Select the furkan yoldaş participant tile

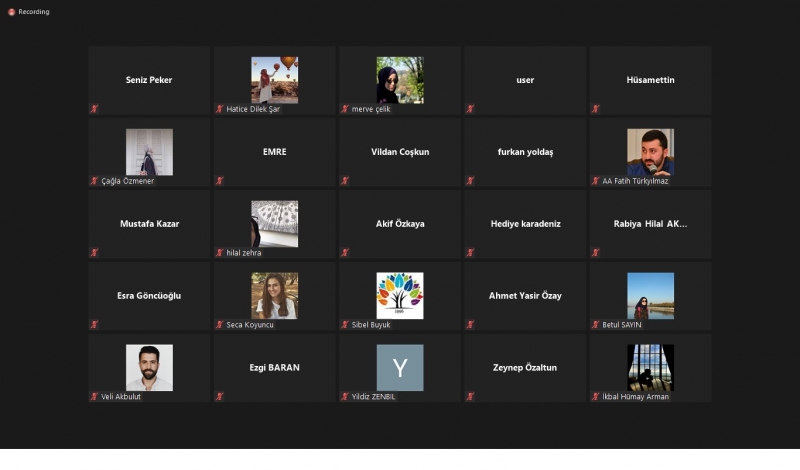[525, 152]
